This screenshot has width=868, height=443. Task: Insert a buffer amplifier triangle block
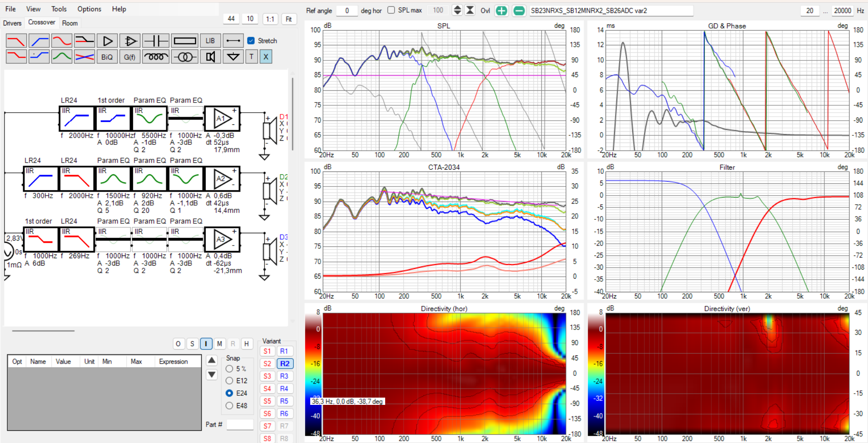tap(107, 41)
